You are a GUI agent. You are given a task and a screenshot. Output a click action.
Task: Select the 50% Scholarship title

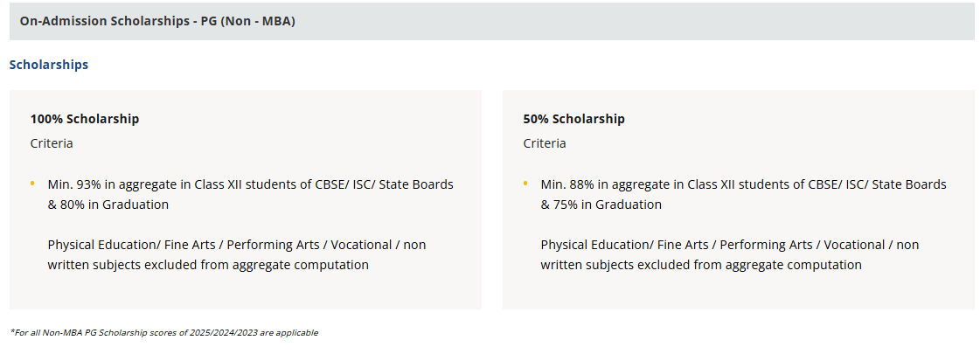click(x=574, y=119)
